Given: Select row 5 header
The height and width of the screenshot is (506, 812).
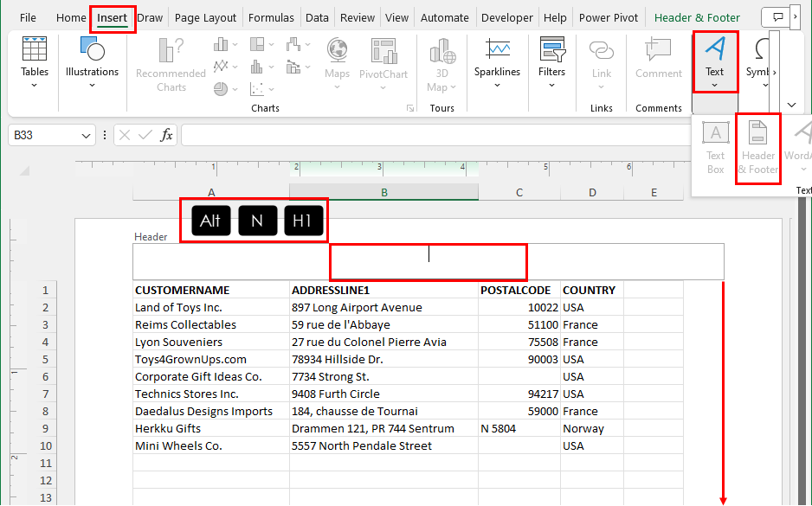Looking at the screenshot, I should [46, 360].
